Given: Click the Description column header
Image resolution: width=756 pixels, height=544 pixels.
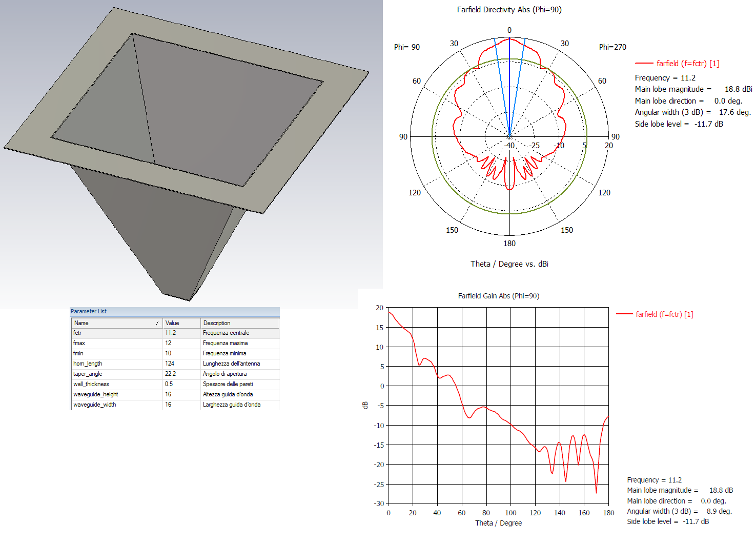Looking at the screenshot, I should coord(239,323).
